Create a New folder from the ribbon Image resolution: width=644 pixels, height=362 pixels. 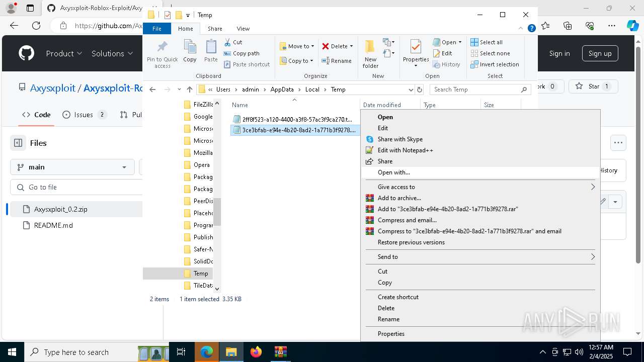click(370, 54)
